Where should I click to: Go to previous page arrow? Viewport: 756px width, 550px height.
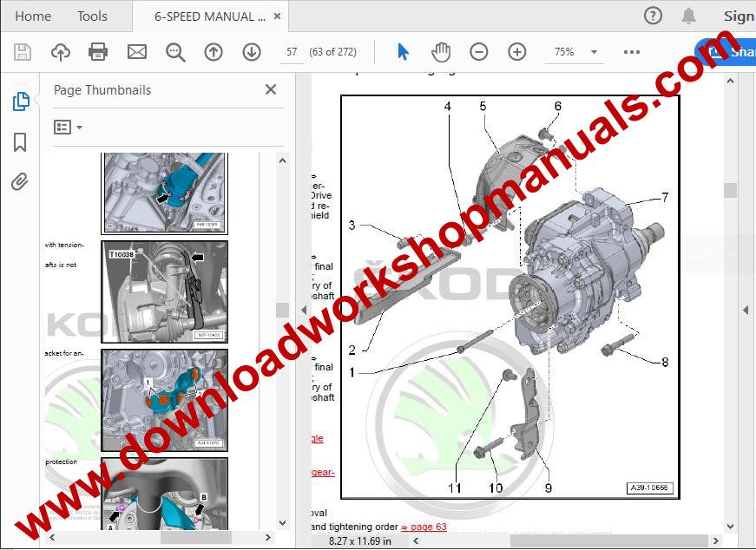214,52
